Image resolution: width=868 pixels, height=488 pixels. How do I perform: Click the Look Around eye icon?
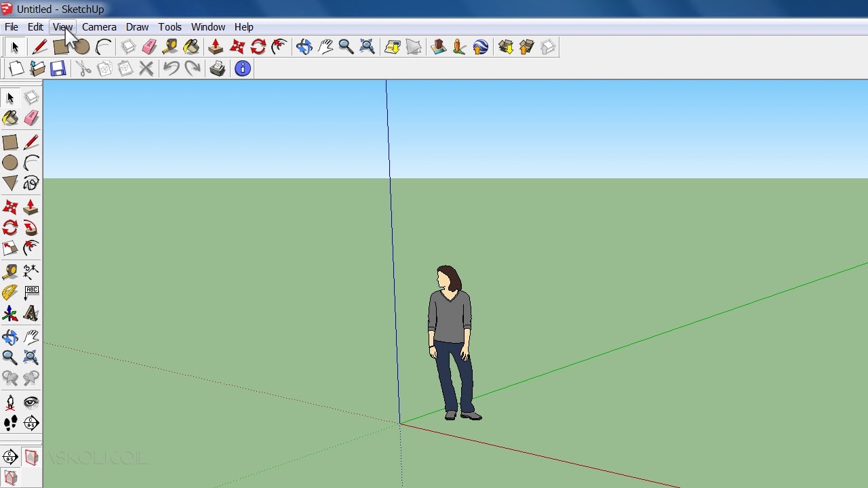31,403
